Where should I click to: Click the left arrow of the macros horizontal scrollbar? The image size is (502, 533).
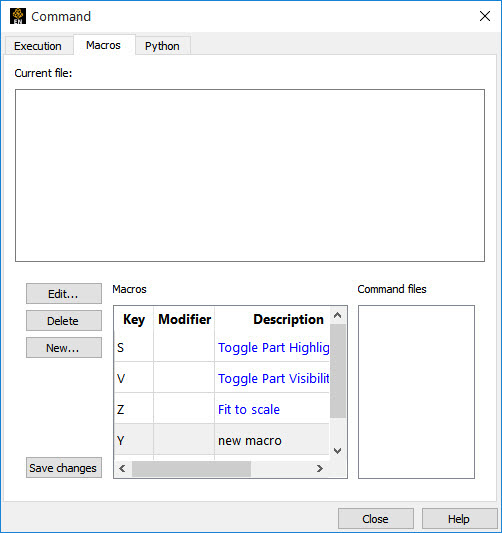122,469
